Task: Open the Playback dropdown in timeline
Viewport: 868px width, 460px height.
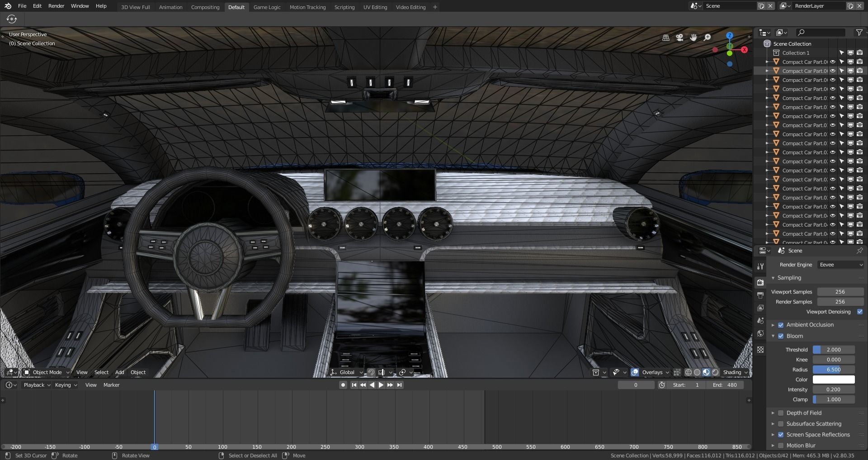Action: [37, 385]
